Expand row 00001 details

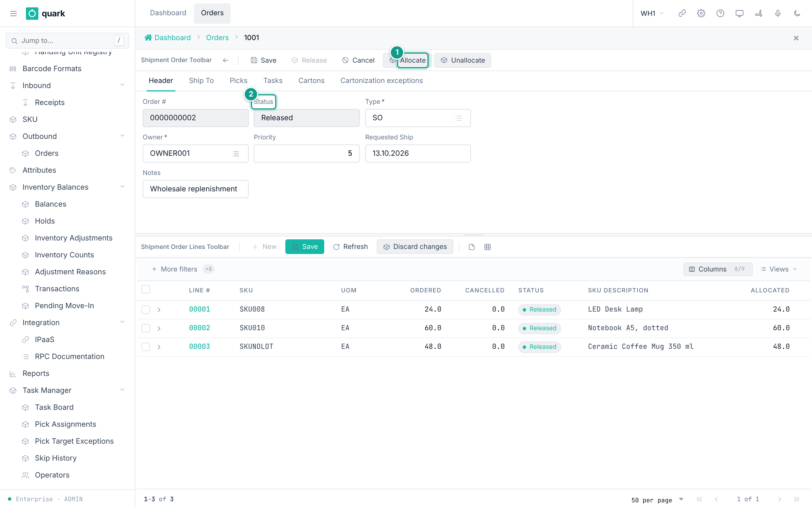pos(159,309)
